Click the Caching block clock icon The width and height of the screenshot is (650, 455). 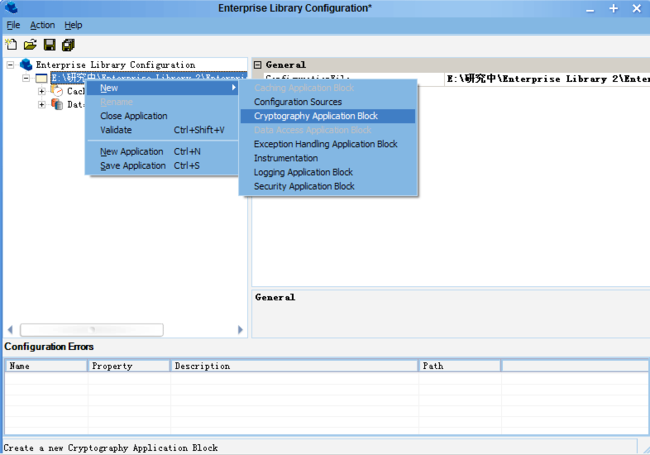point(57,90)
